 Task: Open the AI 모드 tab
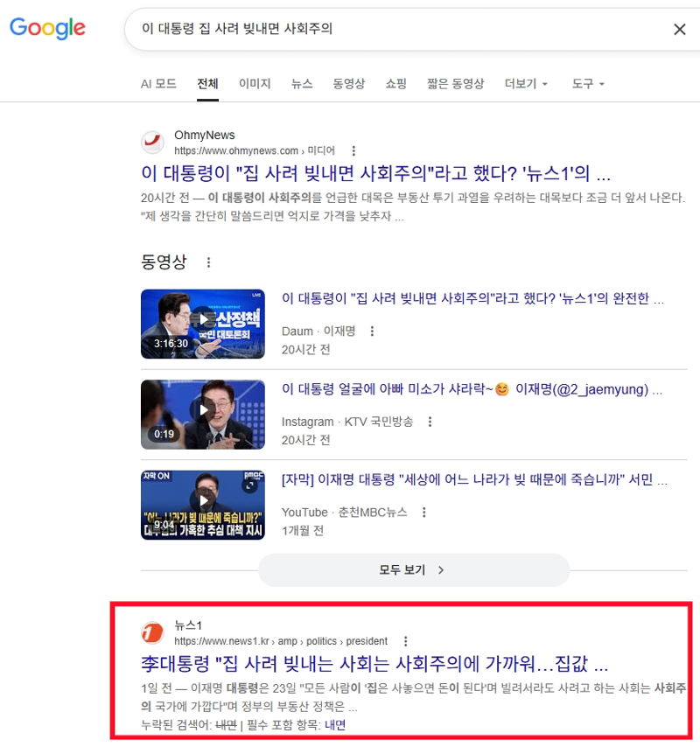[158, 84]
